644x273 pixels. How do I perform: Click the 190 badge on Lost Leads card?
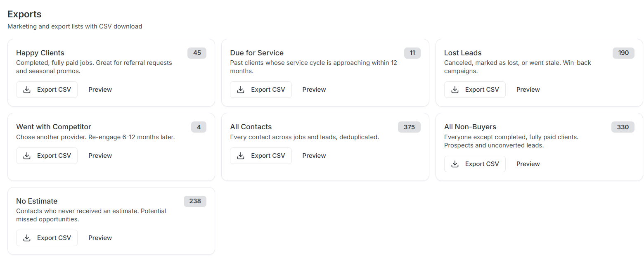coord(623,53)
